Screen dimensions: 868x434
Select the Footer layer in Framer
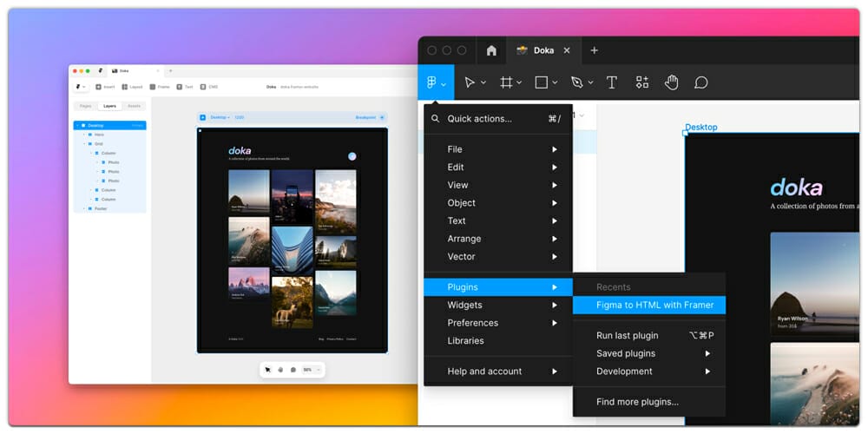point(109,208)
